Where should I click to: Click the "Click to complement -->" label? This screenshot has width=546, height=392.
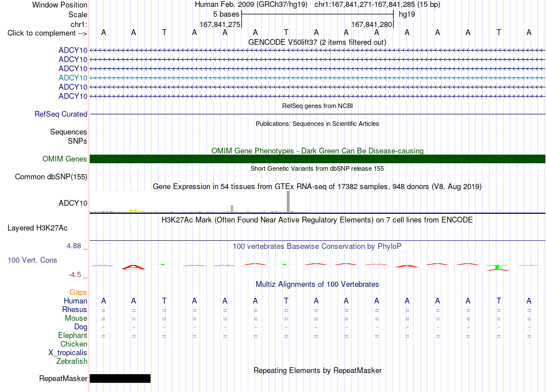[x=47, y=33]
